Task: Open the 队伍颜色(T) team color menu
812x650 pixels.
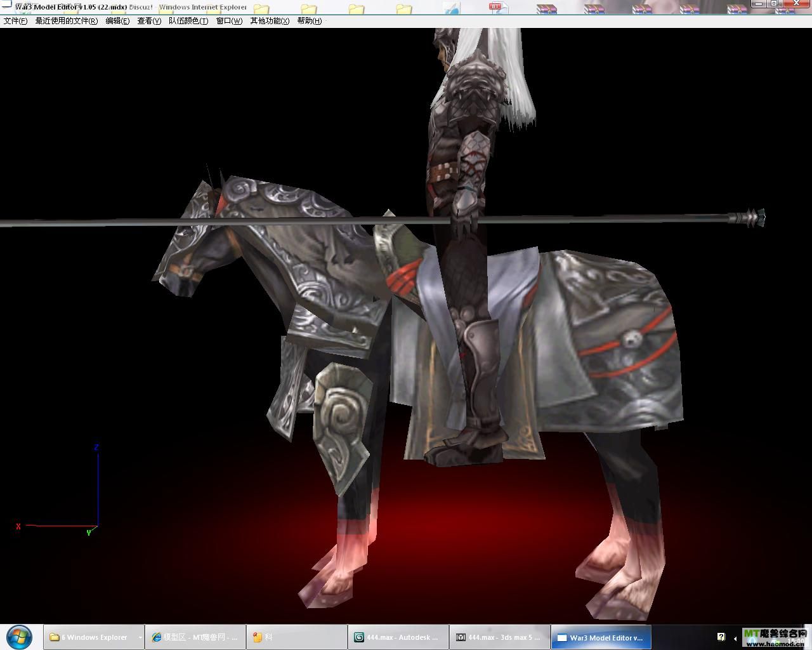Action: pos(188,21)
